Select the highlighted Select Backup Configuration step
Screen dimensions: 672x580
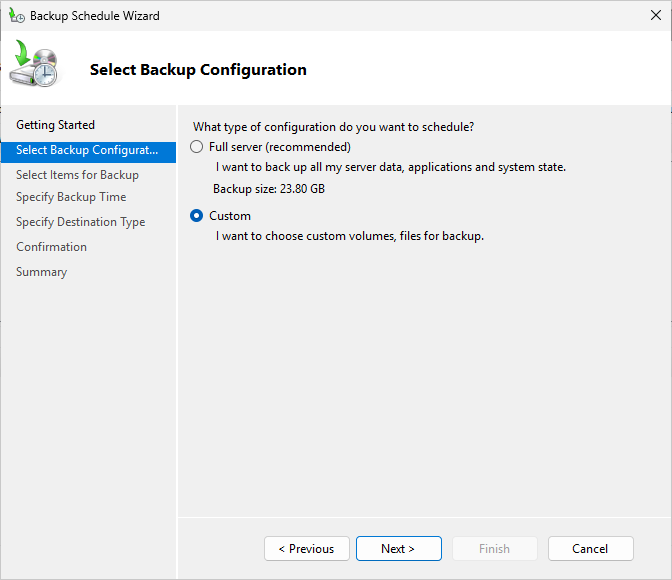tap(87, 150)
